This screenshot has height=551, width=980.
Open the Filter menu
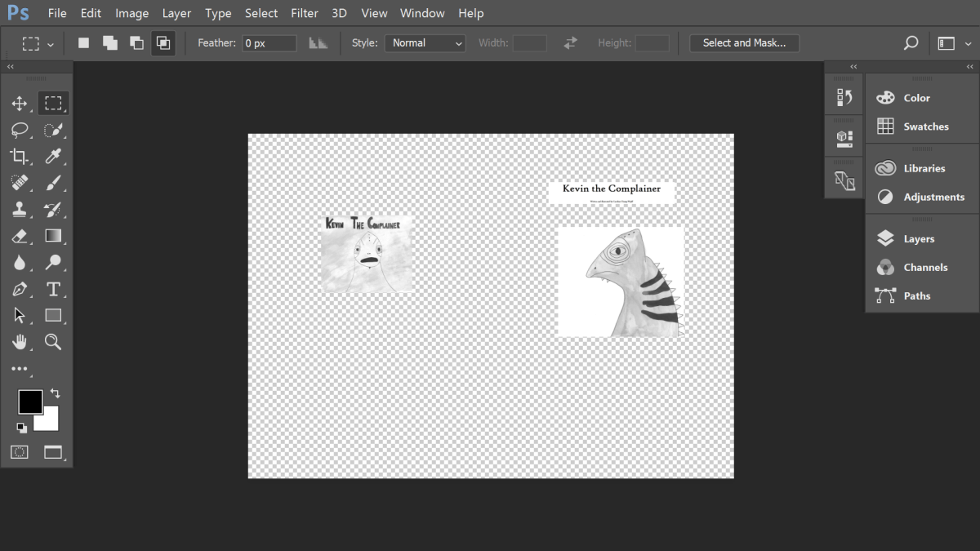point(305,13)
